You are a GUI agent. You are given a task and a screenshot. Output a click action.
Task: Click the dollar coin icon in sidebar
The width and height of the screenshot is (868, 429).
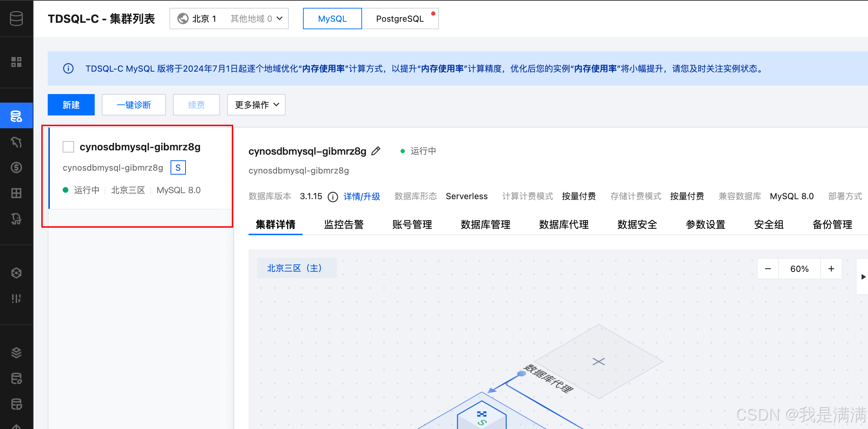pyautogui.click(x=16, y=167)
